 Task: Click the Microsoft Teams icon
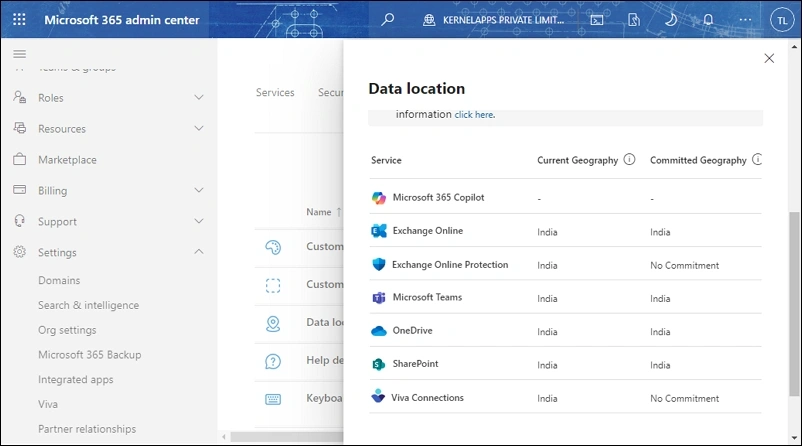click(x=378, y=297)
